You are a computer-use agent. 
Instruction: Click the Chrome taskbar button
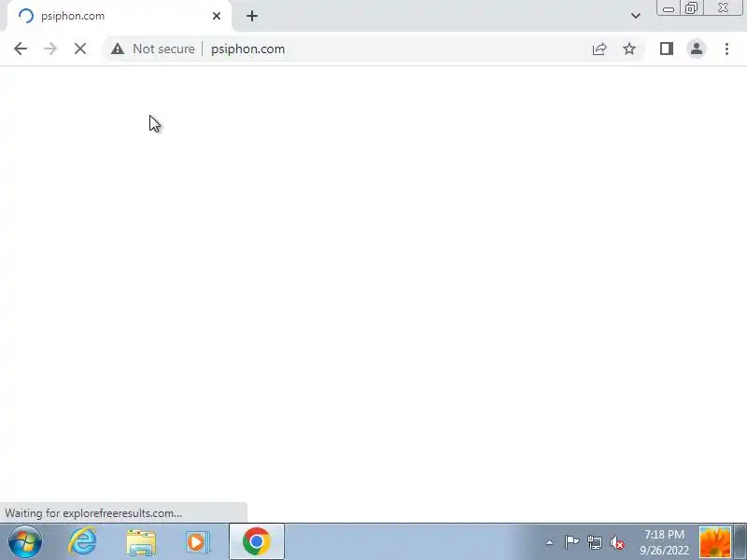click(257, 541)
